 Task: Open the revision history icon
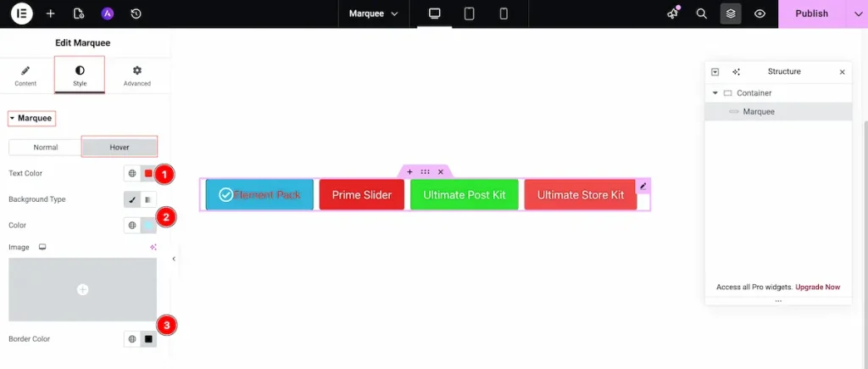(x=136, y=14)
